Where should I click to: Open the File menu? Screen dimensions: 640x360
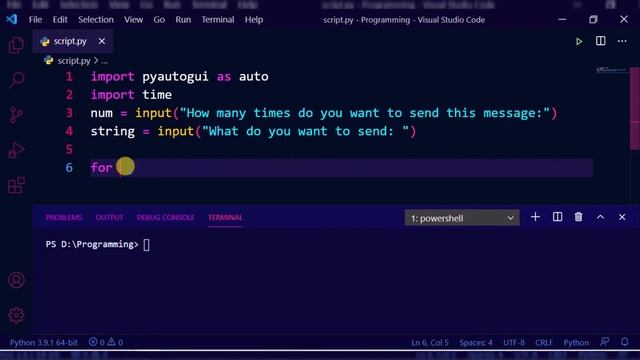click(x=36, y=20)
